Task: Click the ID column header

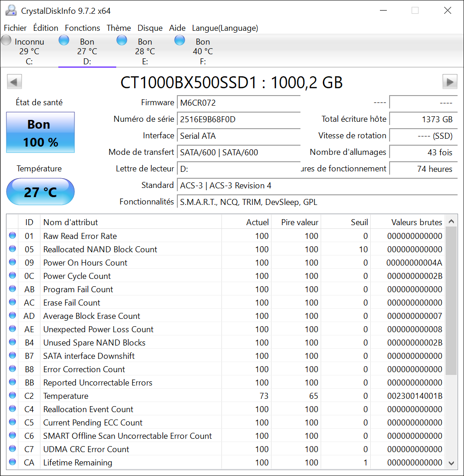Action: click(x=29, y=222)
